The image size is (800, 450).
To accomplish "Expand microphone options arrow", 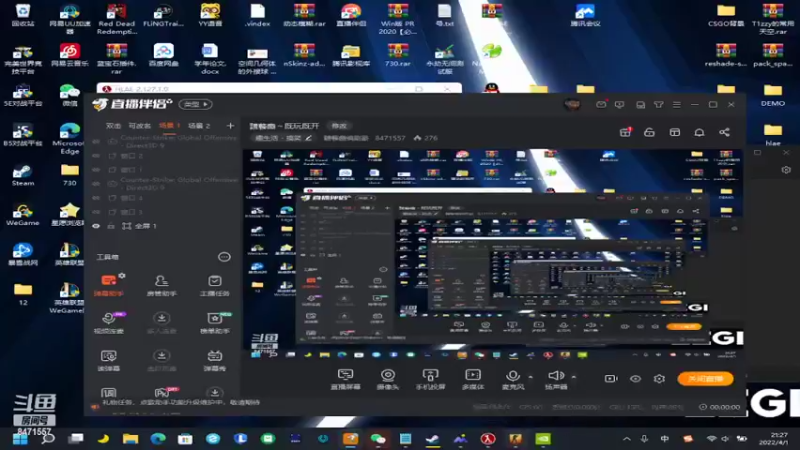I will point(530,377).
